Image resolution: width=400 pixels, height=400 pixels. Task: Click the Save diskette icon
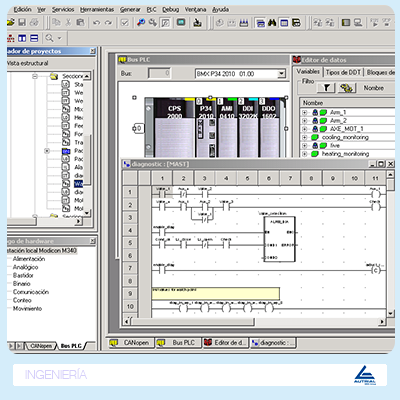click(22, 23)
